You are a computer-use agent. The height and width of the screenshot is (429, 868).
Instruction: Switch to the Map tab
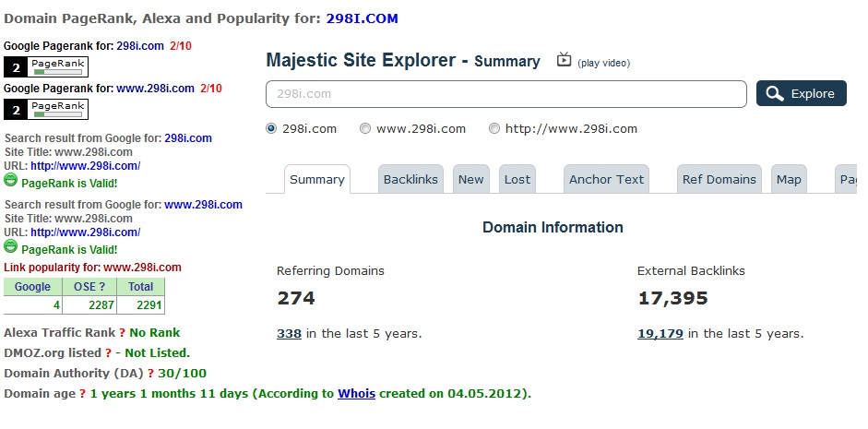coord(789,179)
